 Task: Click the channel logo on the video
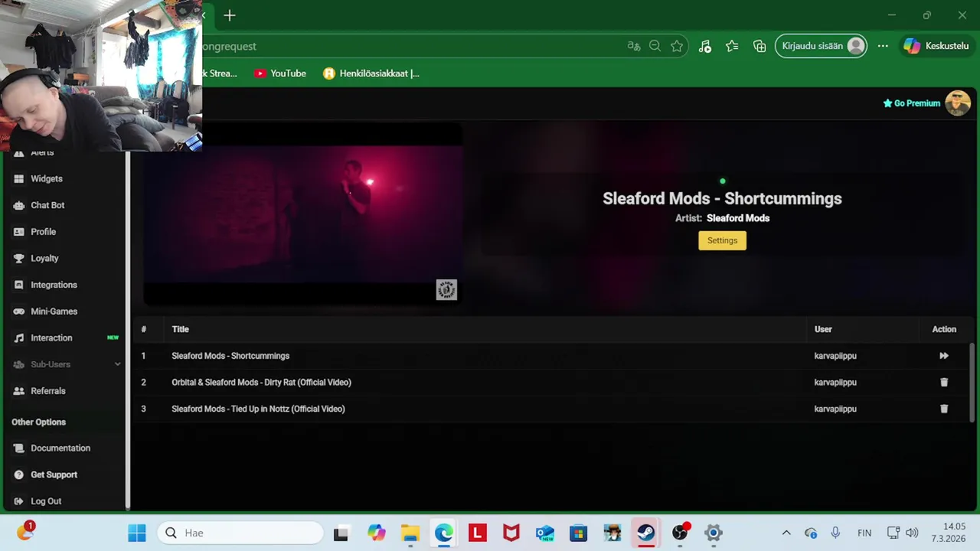click(x=446, y=289)
